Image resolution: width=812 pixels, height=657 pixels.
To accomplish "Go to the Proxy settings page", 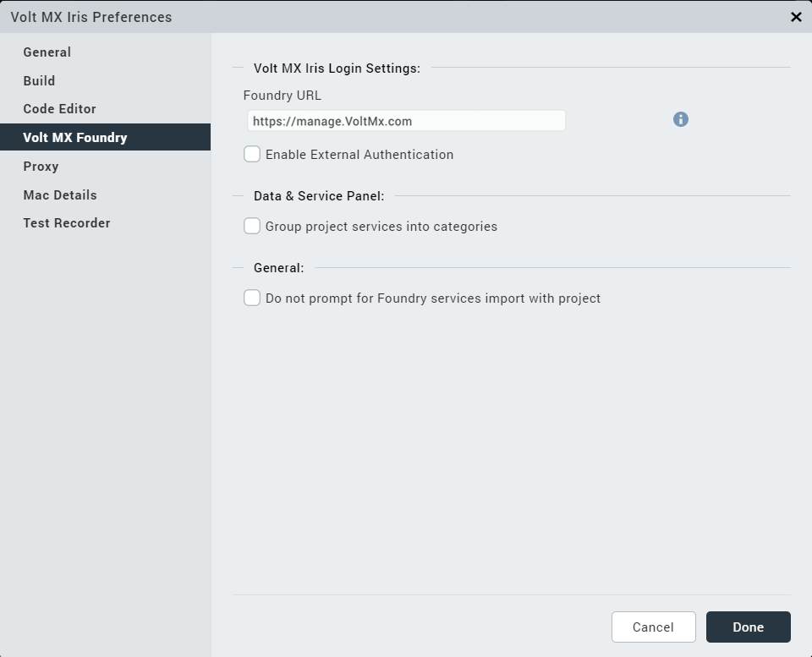I will (41, 167).
